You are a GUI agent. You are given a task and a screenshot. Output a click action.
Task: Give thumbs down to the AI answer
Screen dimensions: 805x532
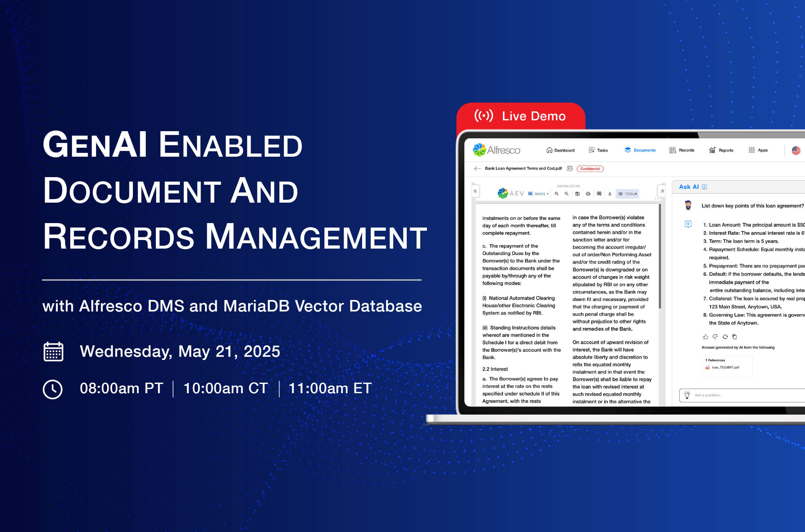pyautogui.click(x=715, y=337)
